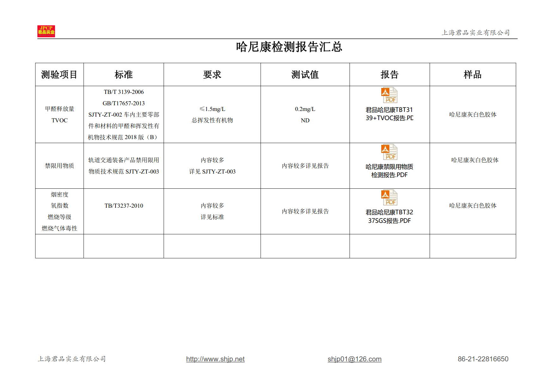Click 内容较多详见报告 in the 禁限用物质 row
This screenshot has height=392, width=555.
pos(305,166)
